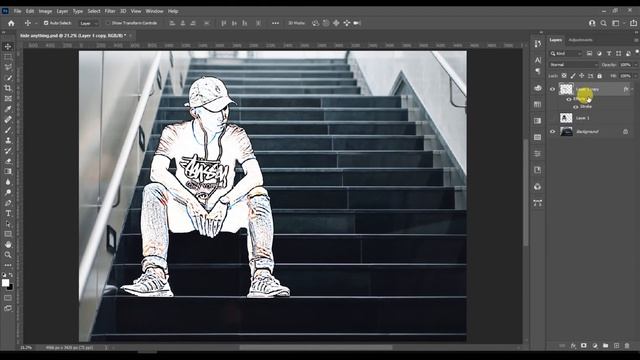Create a new group folder icon

[605, 346]
